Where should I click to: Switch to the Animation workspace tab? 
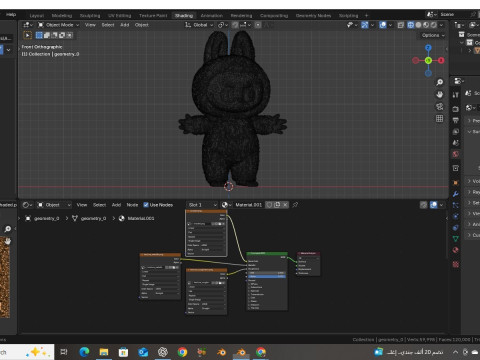tap(212, 15)
